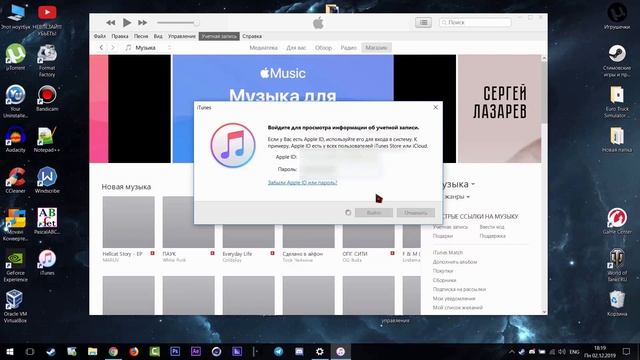Switch to the Обзор tab
The width and height of the screenshot is (640, 360).
tap(323, 48)
